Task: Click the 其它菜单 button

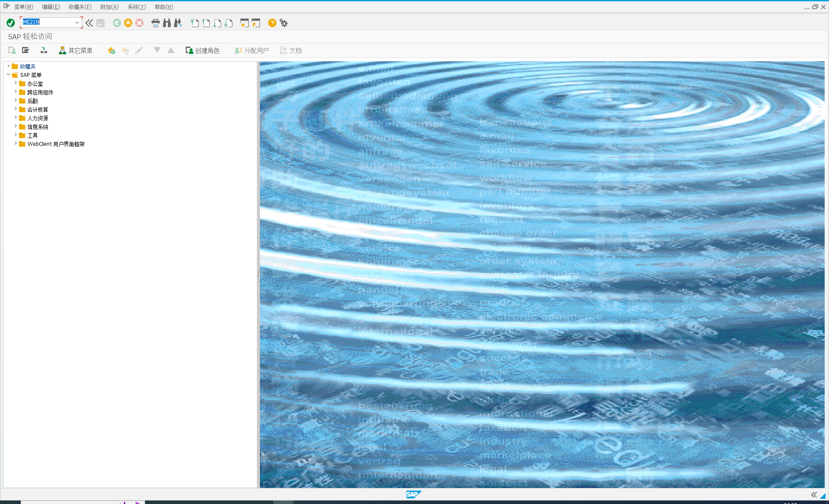Action: pos(76,50)
